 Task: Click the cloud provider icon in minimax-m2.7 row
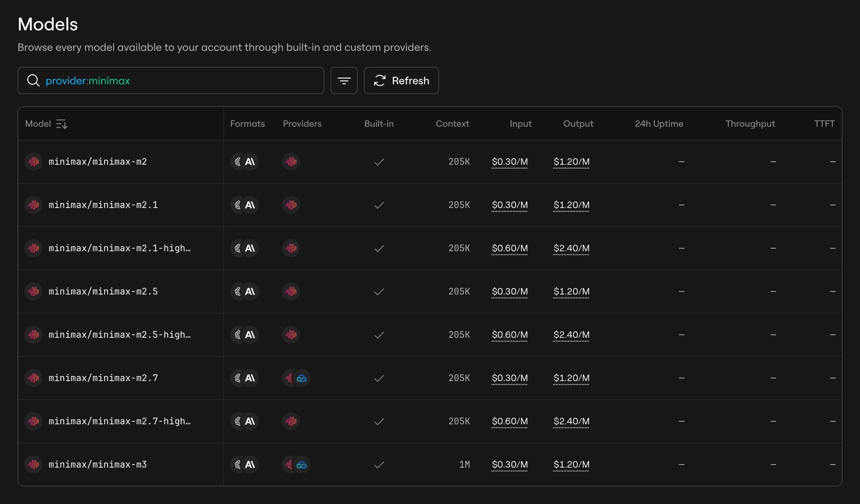(302, 378)
